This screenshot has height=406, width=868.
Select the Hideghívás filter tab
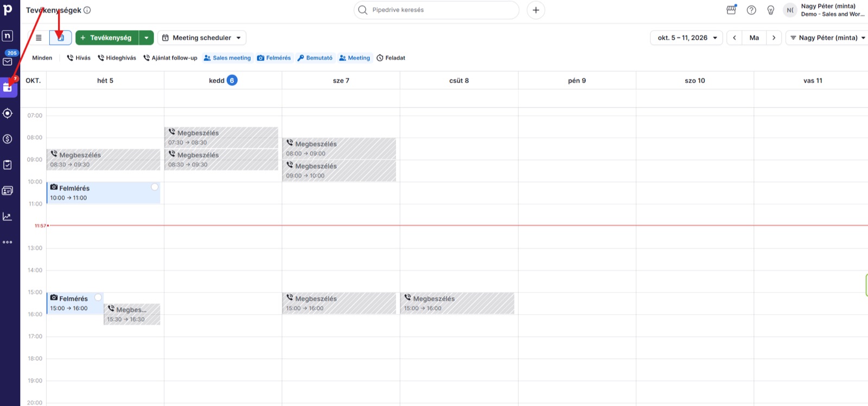coord(117,58)
